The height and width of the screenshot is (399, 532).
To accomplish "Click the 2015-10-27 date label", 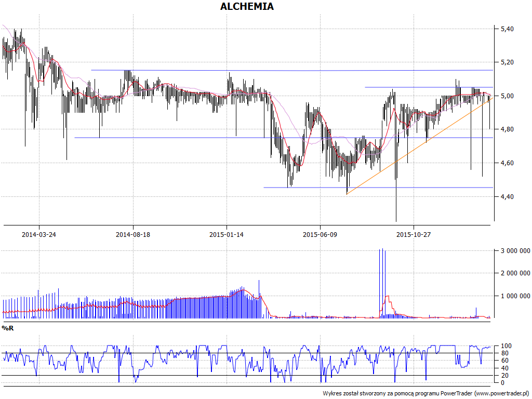I will click(x=414, y=234).
